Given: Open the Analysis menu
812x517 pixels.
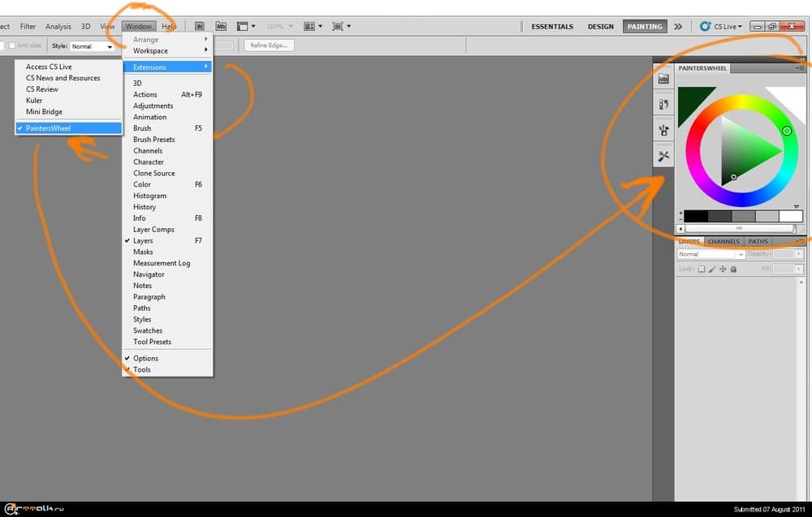Looking at the screenshot, I should [x=58, y=27].
